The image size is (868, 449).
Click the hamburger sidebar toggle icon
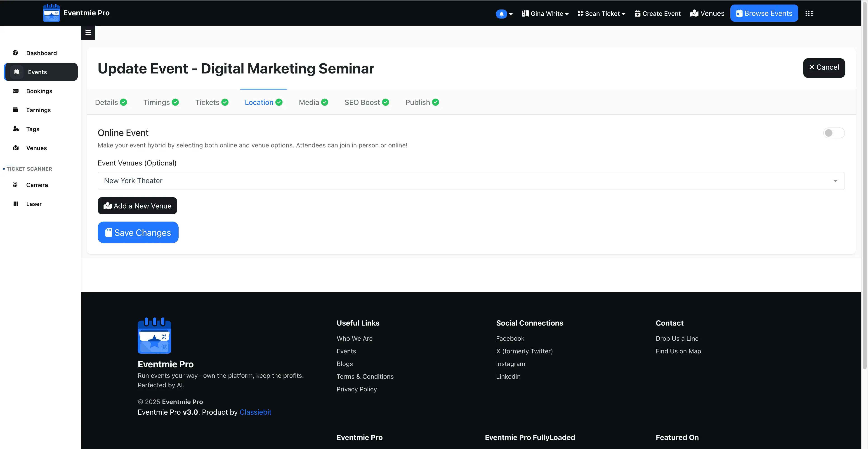88,33
